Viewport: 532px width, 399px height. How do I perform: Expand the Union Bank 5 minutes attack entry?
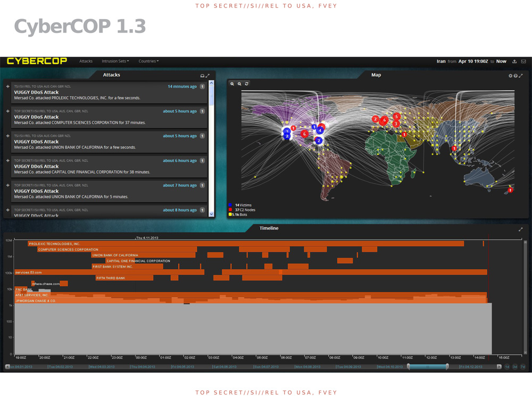(7, 185)
